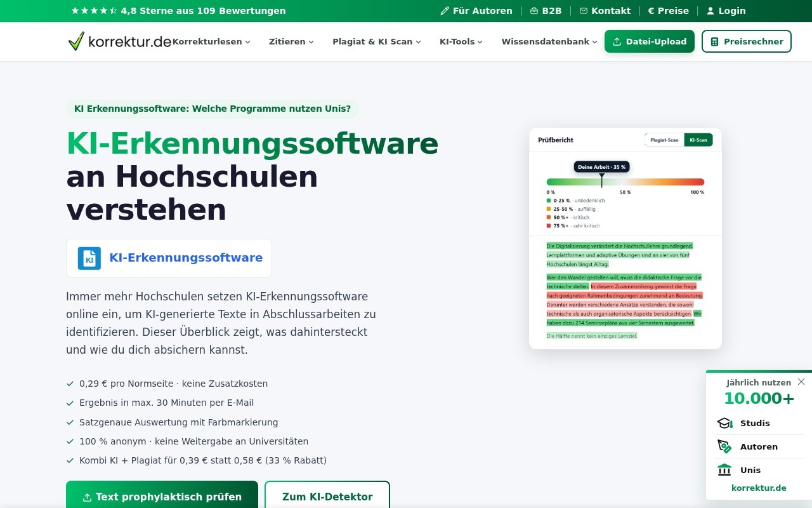Click the pencil icon next to Für Autoren

pyautogui.click(x=445, y=11)
